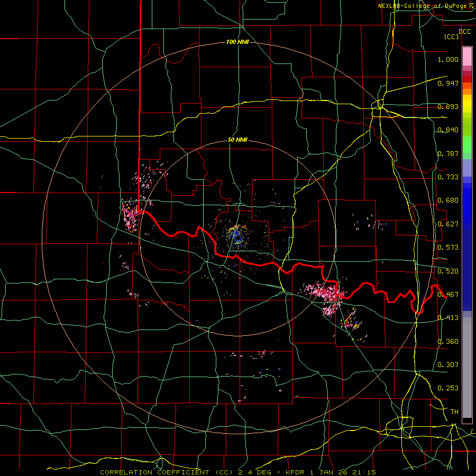Viewport: 476px width, 476px height.
Task: Click the 0.733 color scale value
Action: (x=448, y=177)
